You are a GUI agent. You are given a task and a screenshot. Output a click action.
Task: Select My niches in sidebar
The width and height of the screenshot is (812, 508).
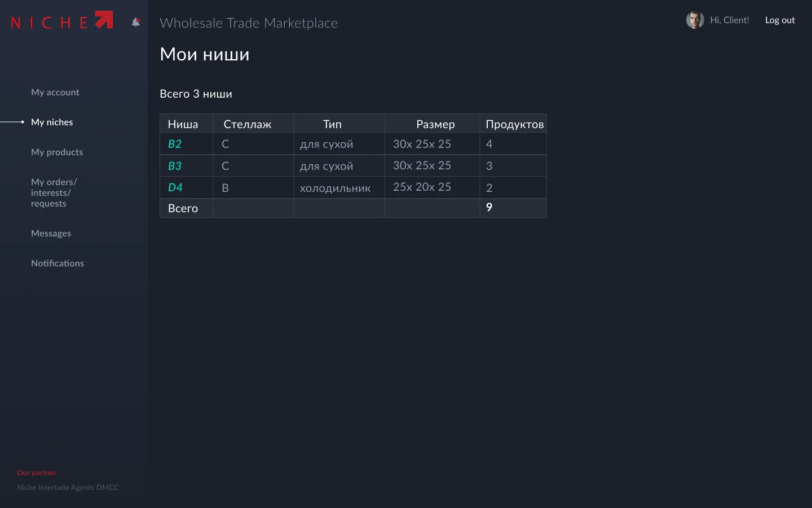(x=52, y=122)
